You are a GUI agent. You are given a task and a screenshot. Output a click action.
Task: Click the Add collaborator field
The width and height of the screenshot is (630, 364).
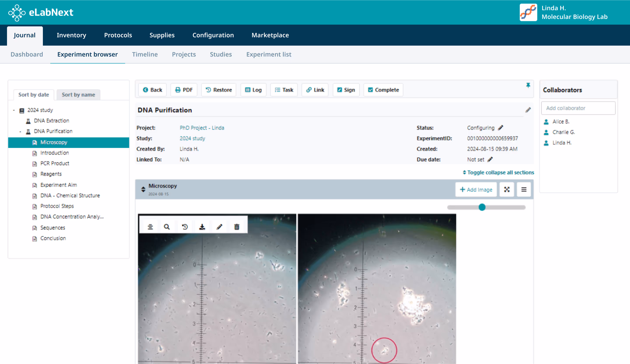click(578, 108)
